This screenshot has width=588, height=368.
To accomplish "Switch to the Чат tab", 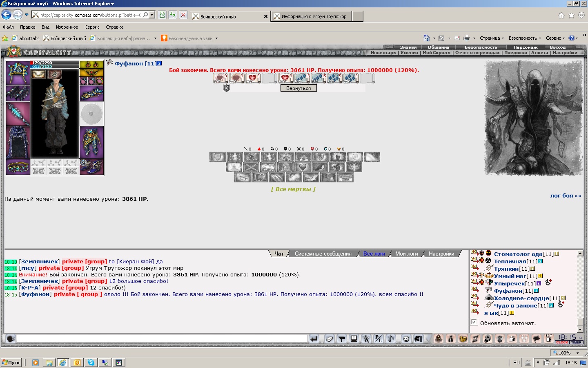I will tap(279, 254).
